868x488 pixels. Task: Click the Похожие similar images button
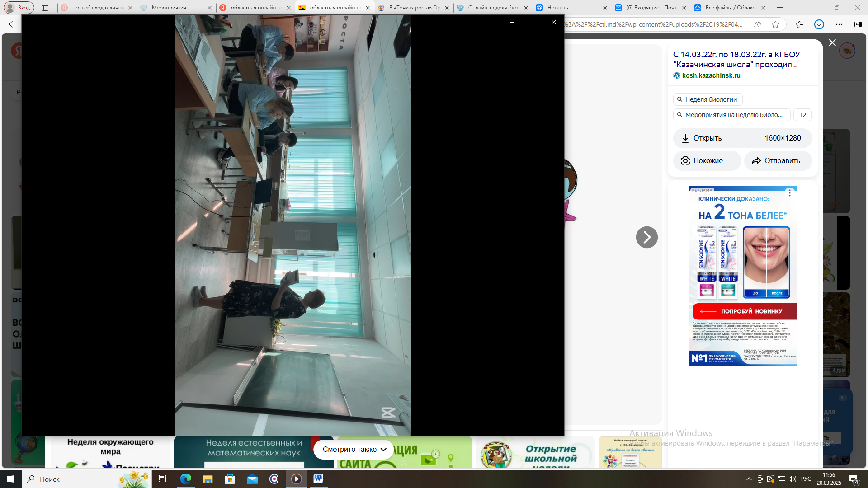pyautogui.click(x=707, y=161)
